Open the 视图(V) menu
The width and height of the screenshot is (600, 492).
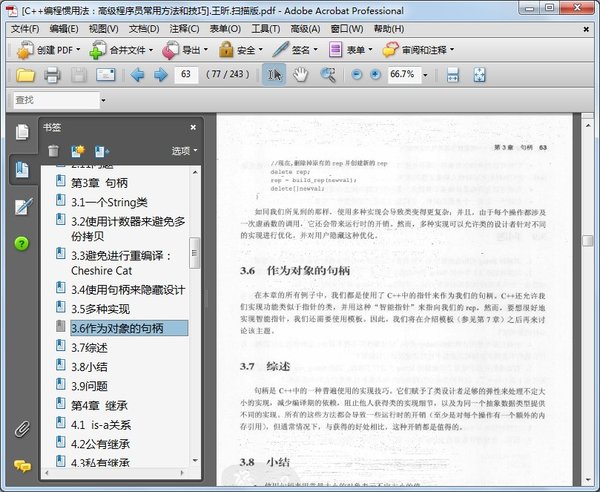103,28
